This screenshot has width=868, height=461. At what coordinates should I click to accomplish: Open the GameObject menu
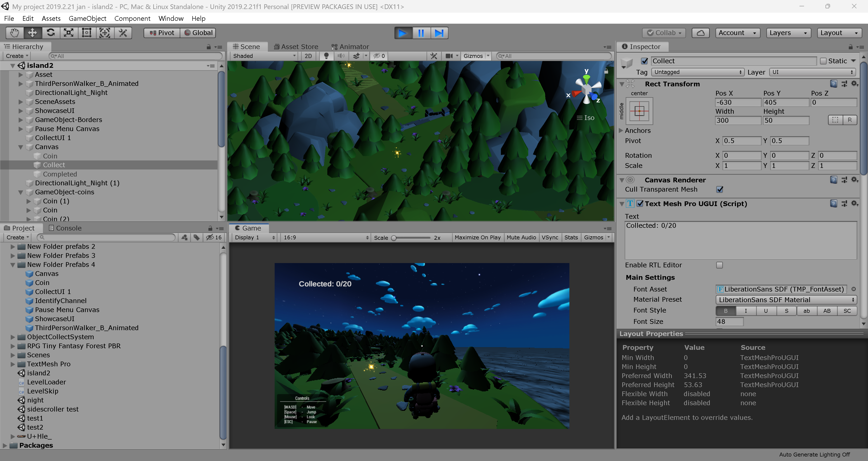click(x=87, y=18)
